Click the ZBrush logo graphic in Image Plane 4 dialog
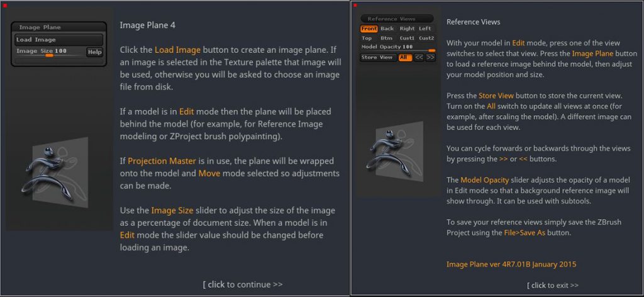This screenshot has width=644, height=297. click(x=56, y=173)
